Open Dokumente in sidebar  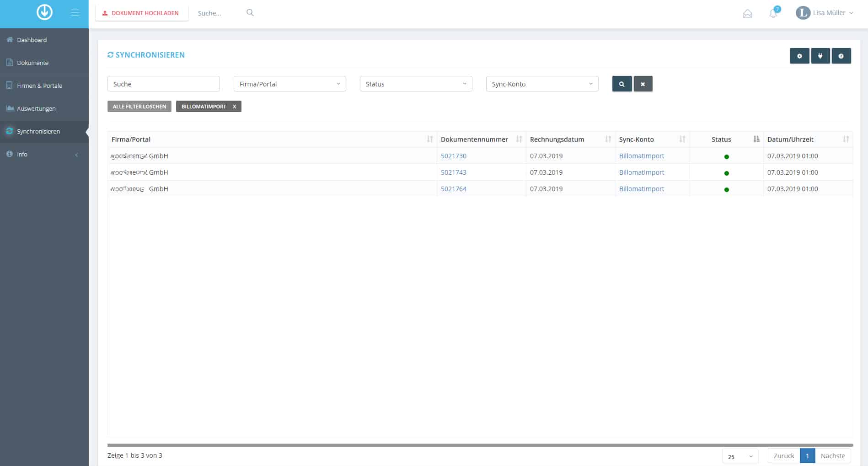[x=44, y=63]
